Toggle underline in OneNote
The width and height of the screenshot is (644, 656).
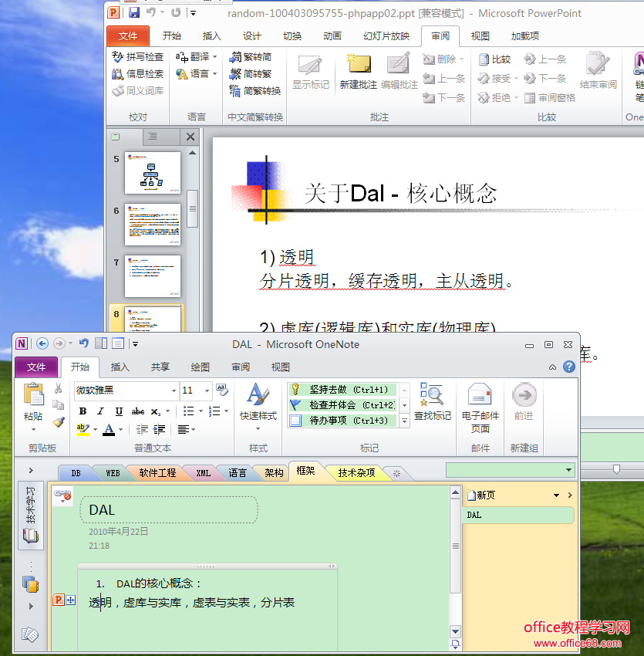[x=119, y=411]
